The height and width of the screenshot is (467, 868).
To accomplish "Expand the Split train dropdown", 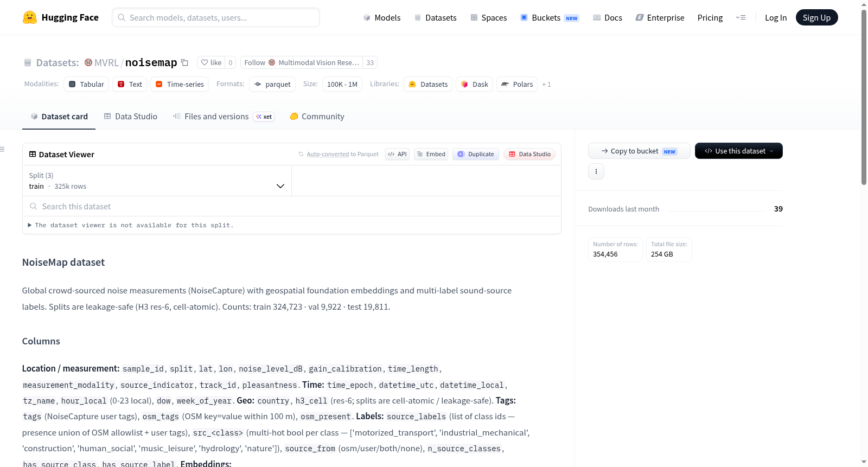I will pyautogui.click(x=157, y=181).
